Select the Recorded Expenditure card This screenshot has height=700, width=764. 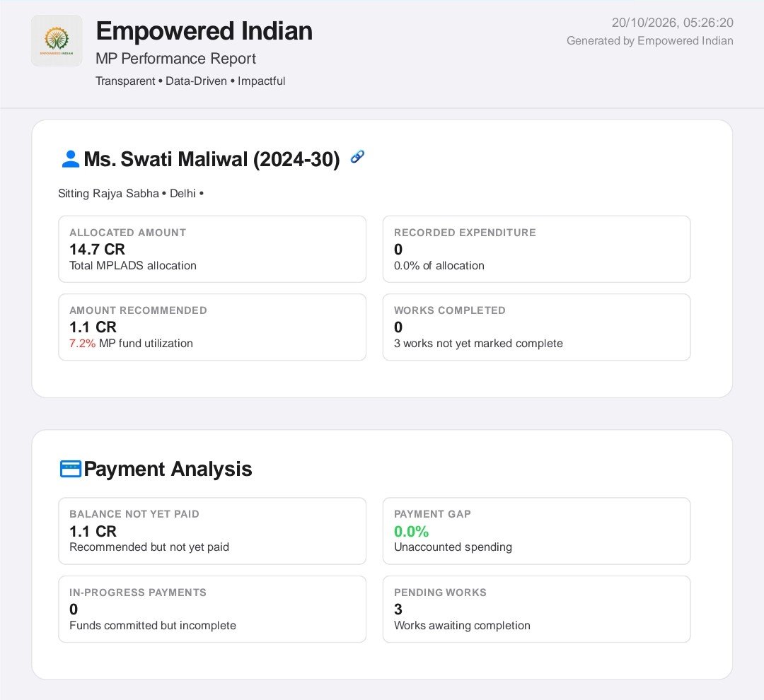pos(536,249)
